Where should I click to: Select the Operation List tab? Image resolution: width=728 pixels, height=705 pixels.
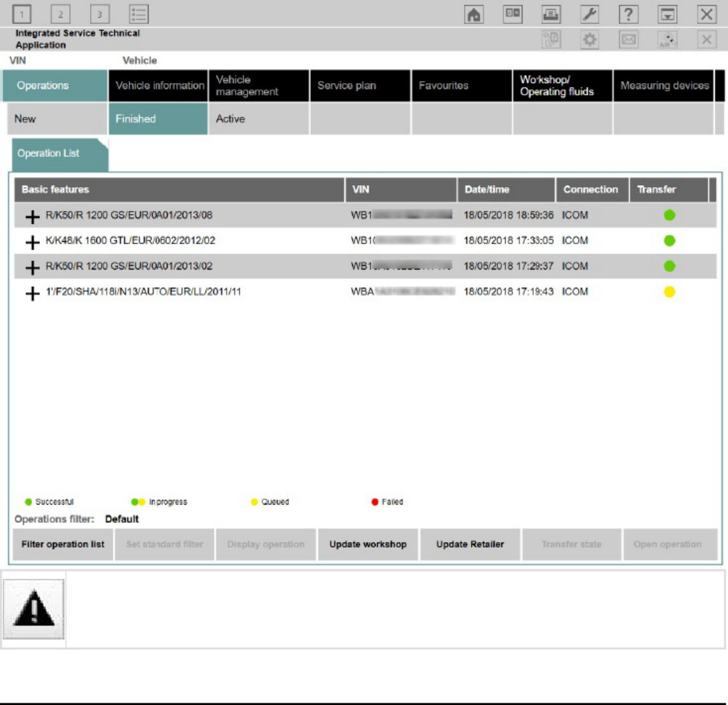point(60,155)
